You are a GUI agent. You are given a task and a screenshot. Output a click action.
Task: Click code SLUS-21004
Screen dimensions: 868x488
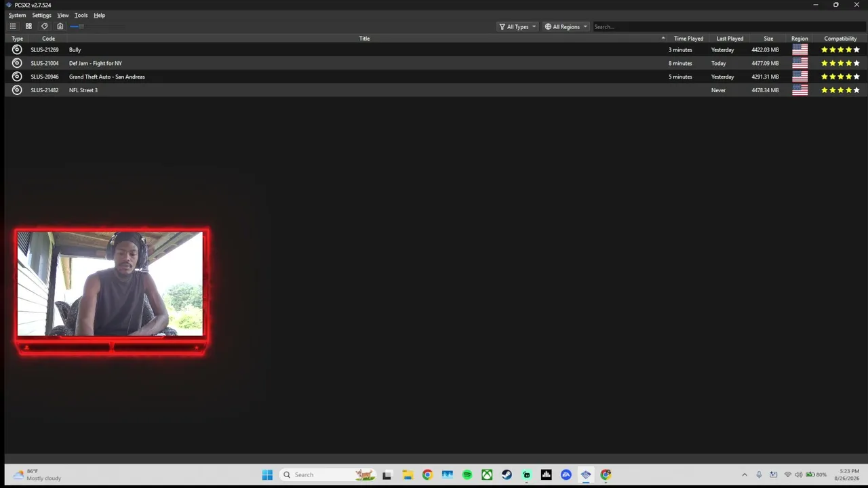point(44,63)
